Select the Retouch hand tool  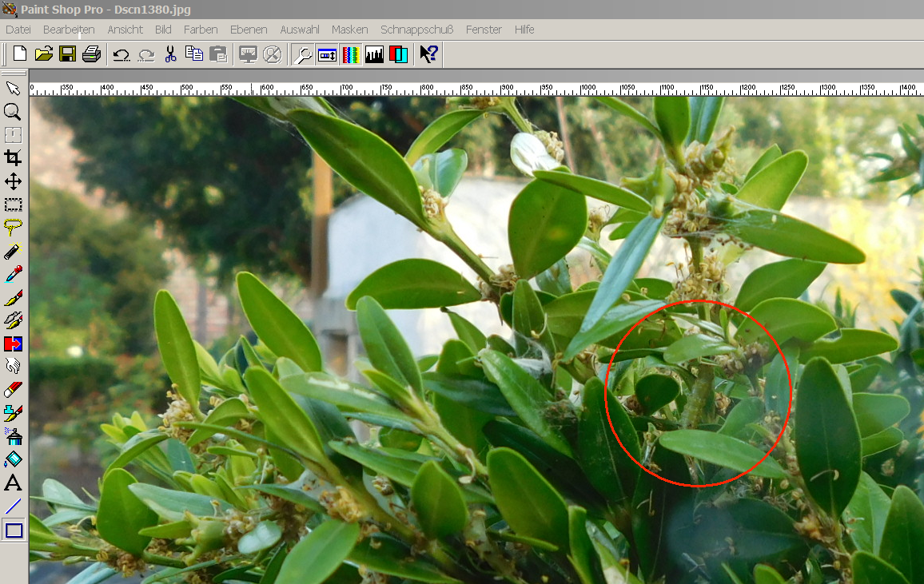[13, 367]
